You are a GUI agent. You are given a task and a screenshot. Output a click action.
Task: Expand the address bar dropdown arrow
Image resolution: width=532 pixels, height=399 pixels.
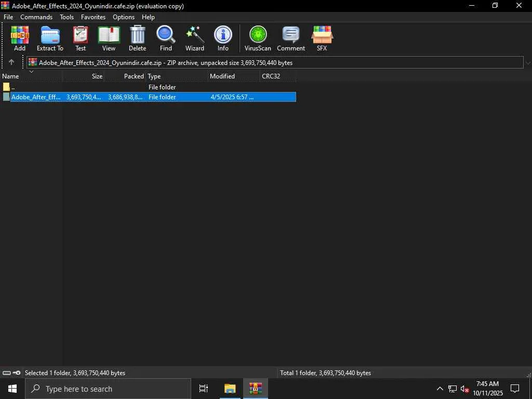click(528, 63)
